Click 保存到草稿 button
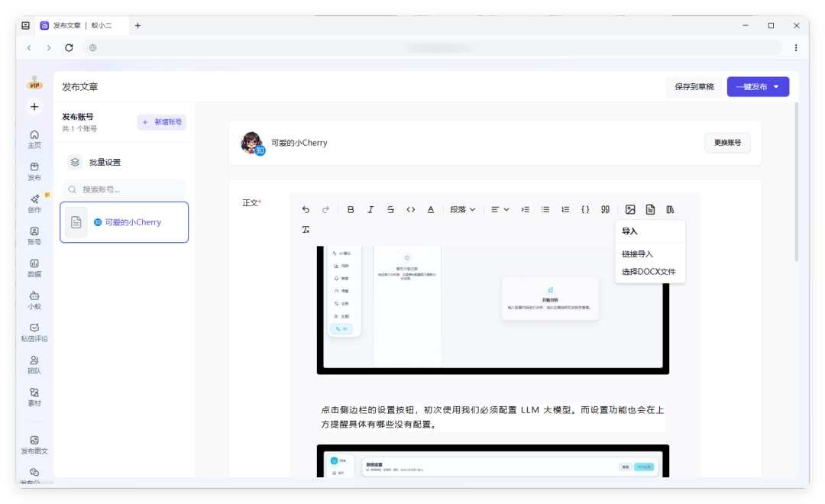 [x=694, y=87]
